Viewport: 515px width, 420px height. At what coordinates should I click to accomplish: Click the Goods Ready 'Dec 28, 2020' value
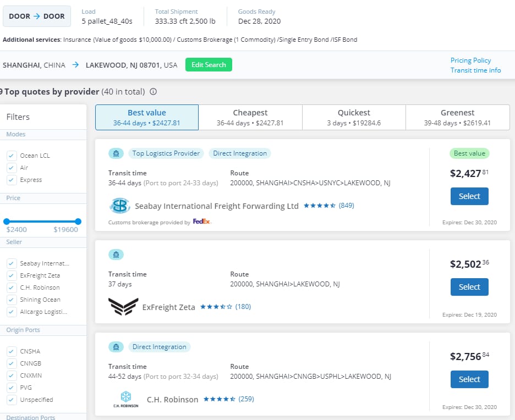[x=260, y=21]
